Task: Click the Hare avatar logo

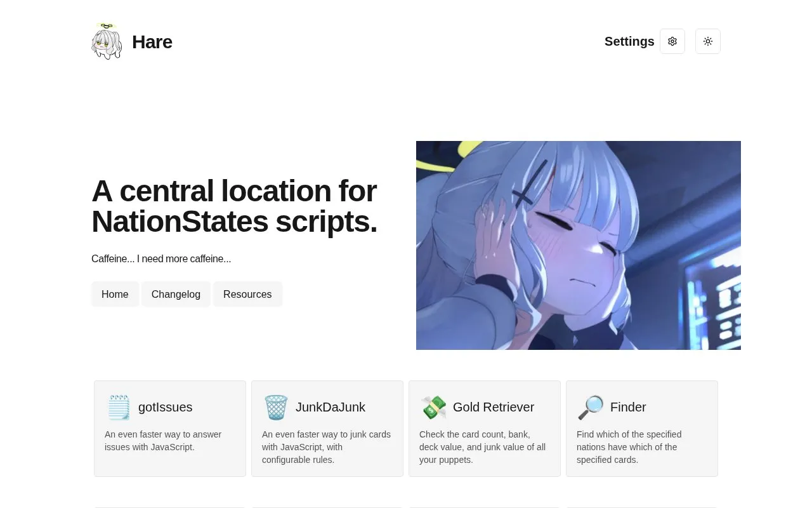Action: click(107, 41)
